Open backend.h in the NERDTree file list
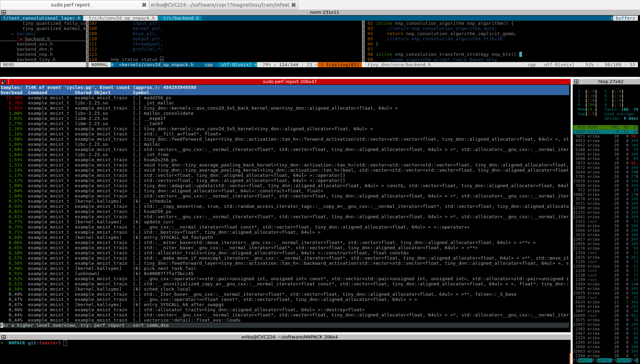 (x=37, y=39)
